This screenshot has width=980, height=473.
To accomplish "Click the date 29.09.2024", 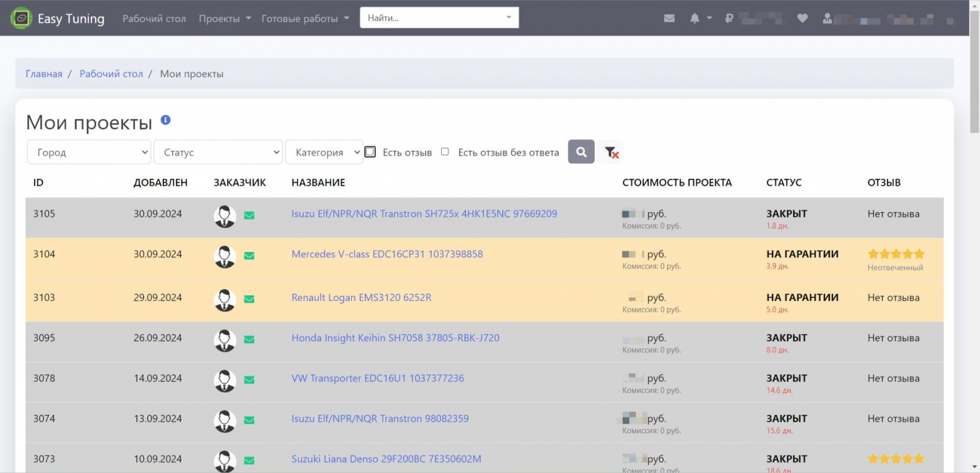I will [158, 298].
